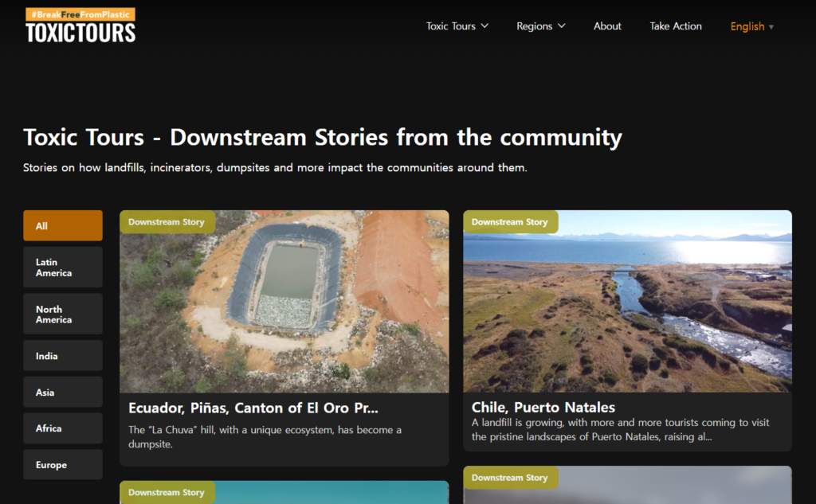Click Downstream Story tag on Ecuador card
Image resolution: width=816 pixels, height=504 pixels.
coord(167,222)
